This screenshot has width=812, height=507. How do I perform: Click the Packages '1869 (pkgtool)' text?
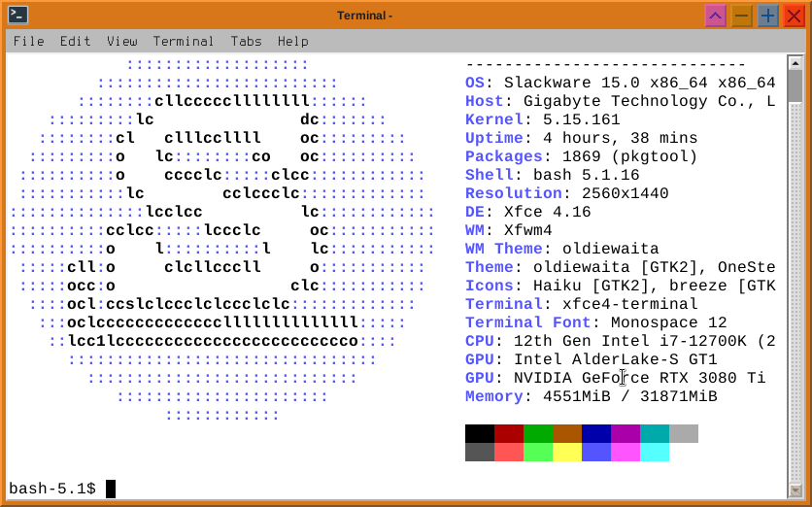coord(629,156)
